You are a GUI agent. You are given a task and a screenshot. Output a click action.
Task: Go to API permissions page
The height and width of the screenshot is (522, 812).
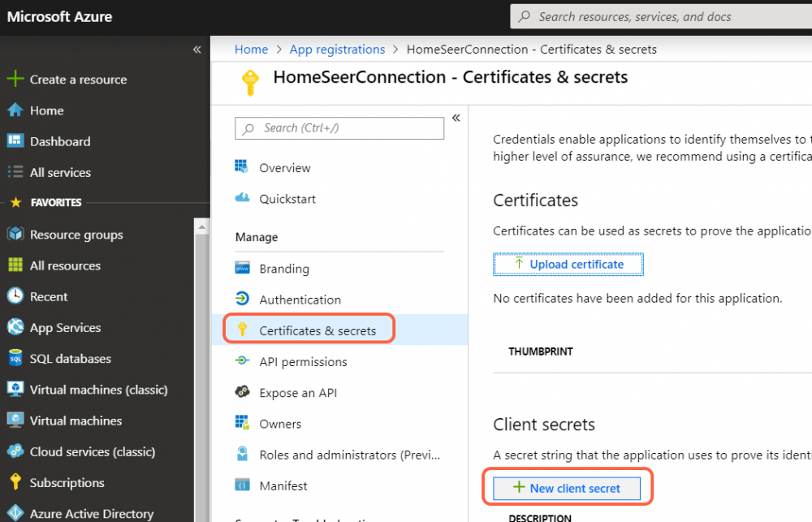pos(303,362)
